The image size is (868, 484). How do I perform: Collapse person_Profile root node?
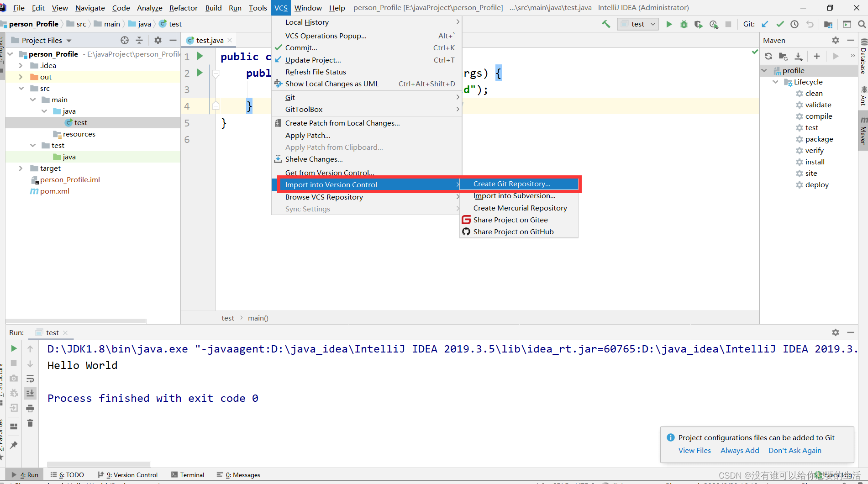[x=10, y=54]
